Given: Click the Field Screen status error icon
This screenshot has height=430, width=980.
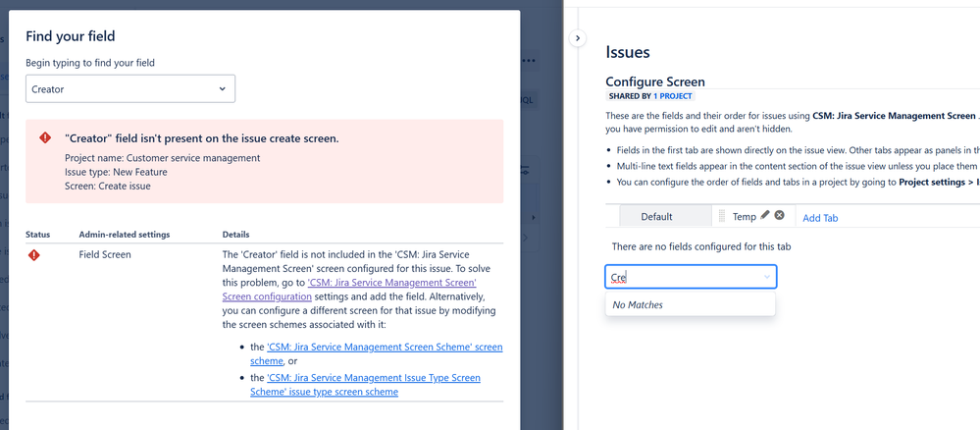Looking at the screenshot, I should point(33,254).
